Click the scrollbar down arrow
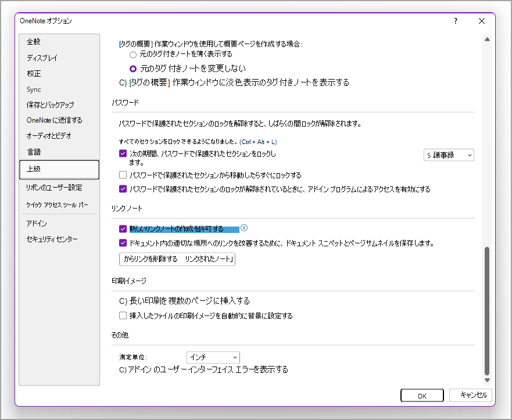This screenshot has width=512, height=420. click(487, 380)
